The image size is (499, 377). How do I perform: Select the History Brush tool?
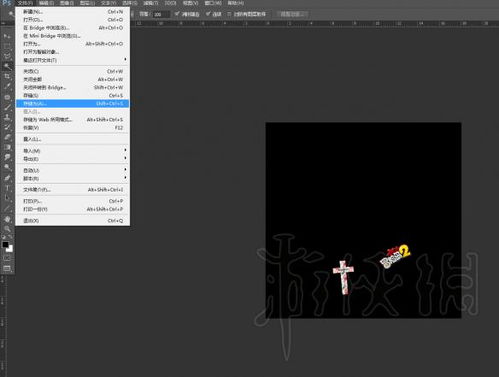(7, 127)
